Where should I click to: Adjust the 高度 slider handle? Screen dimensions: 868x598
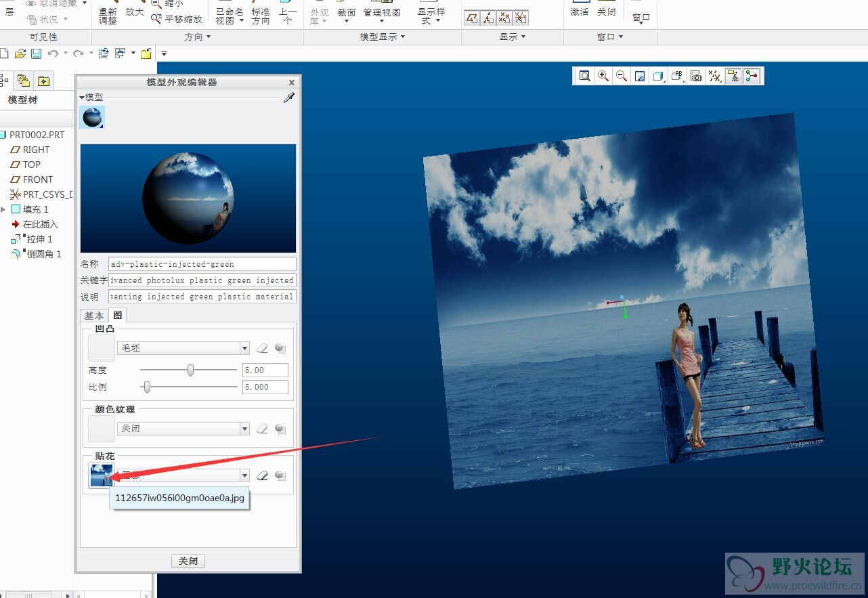[190, 370]
